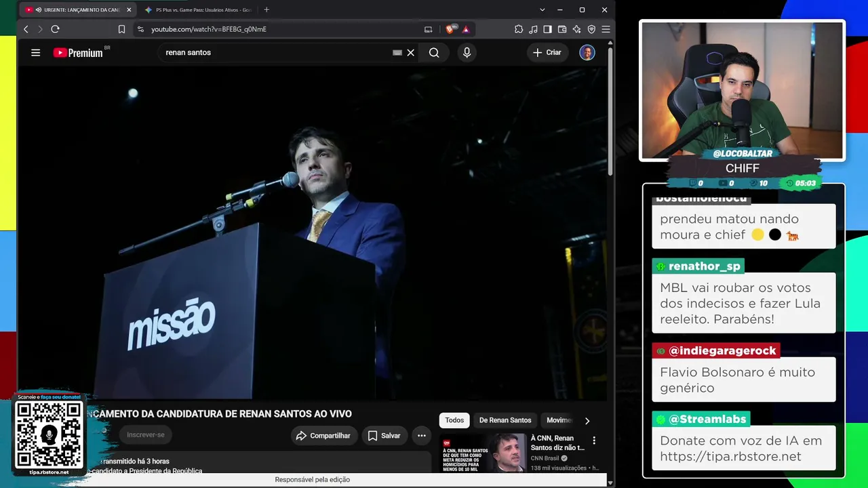868x488 pixels.
Task: Open site information icon beside the URL
Action: [140, 29]
